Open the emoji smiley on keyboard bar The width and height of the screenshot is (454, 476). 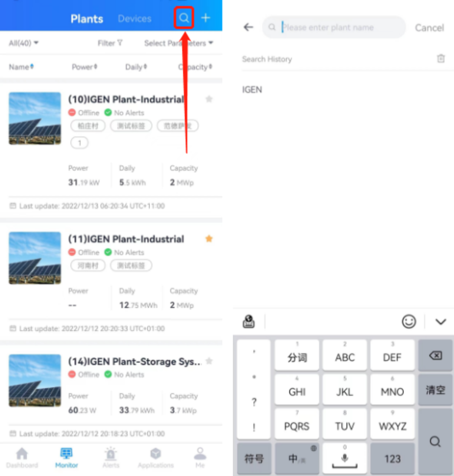[x=409, y=322]
